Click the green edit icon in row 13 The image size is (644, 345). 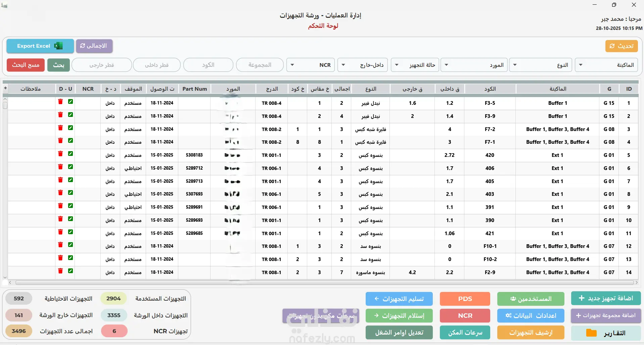click(x=71, y=258)
